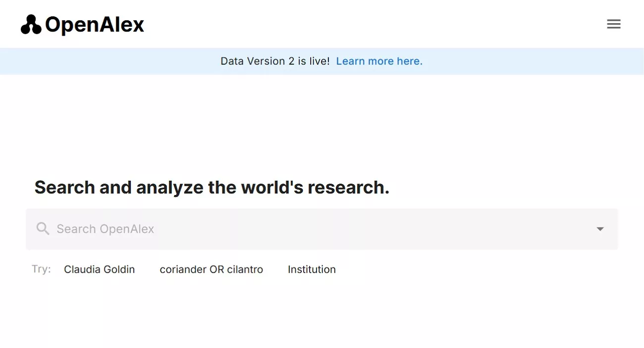The height and width of the screenshot is (348, 644).
Task: Try the 'Claudia Goldin' example search
Action: tap(99, 269)
